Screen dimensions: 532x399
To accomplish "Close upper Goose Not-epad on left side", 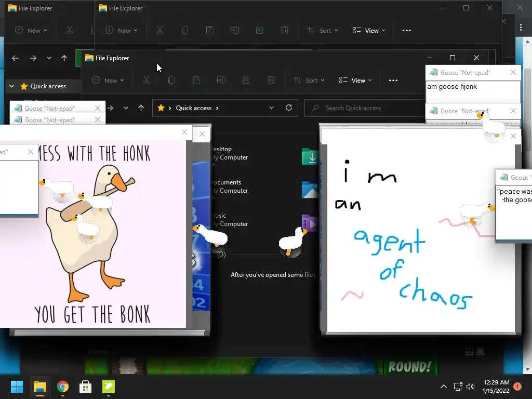I will [97, 108].
